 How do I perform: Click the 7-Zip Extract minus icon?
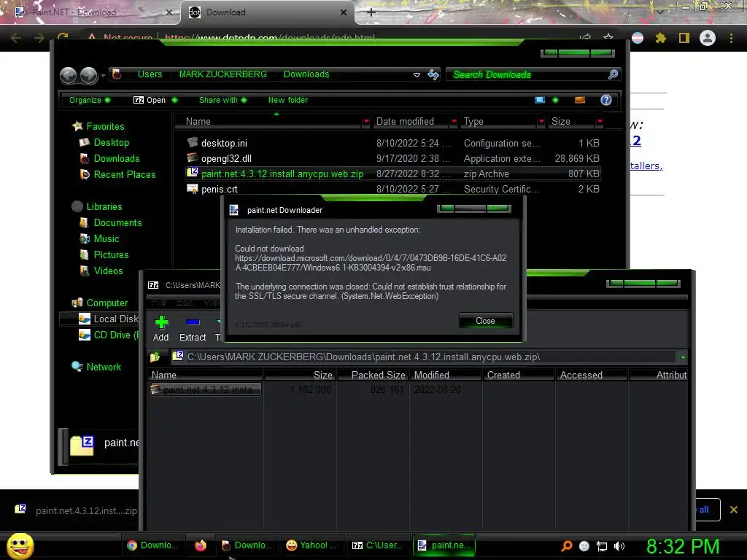[193, 322]
